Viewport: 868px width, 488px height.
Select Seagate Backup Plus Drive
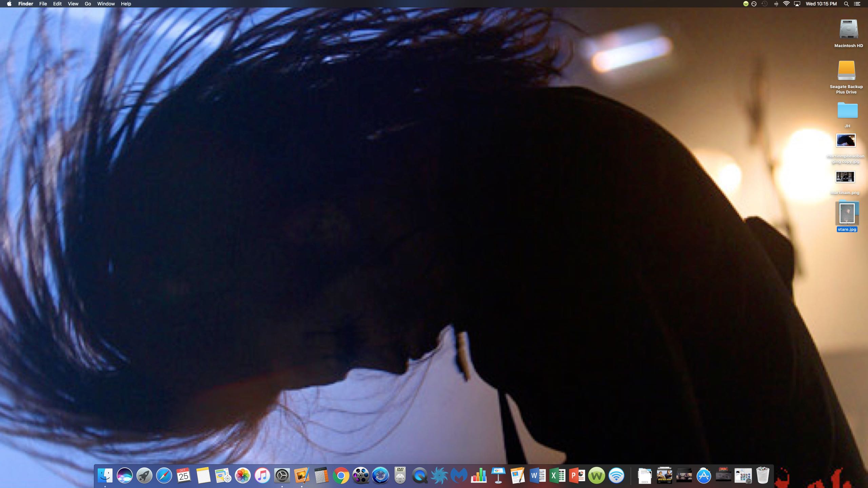pyautogui.click(x=846, y=77)
